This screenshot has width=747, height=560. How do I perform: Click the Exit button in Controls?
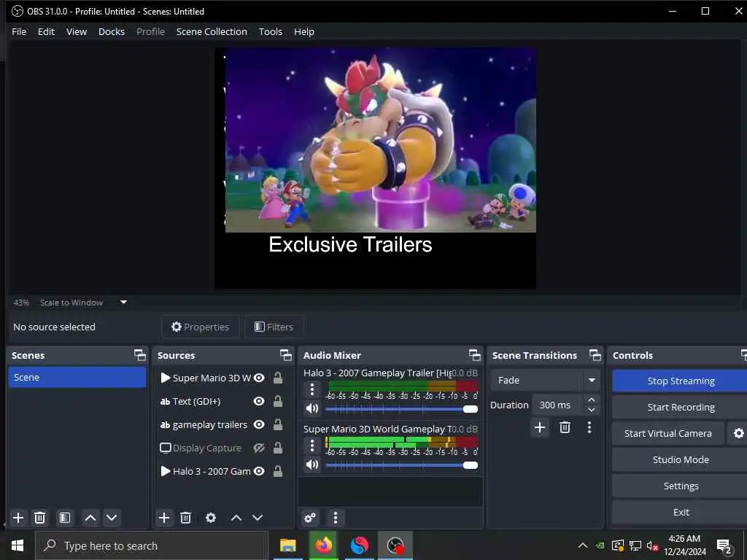pos(681,512)
